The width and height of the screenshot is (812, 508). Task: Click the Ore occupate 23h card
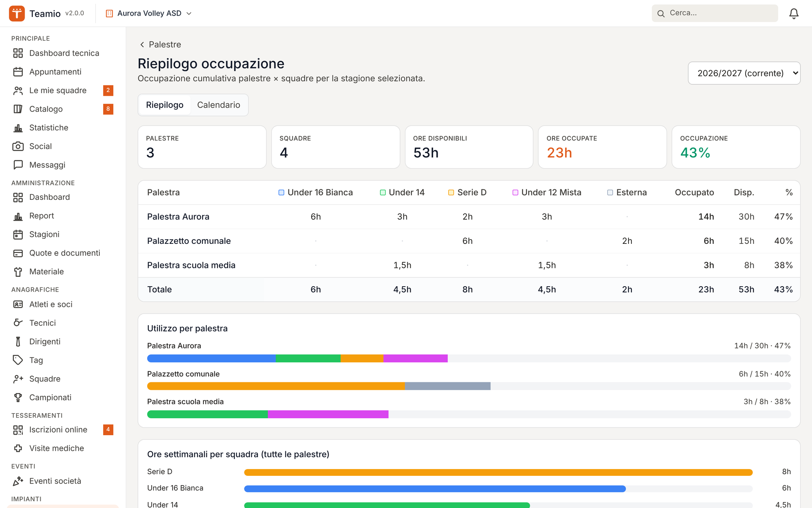click(602, 147)
